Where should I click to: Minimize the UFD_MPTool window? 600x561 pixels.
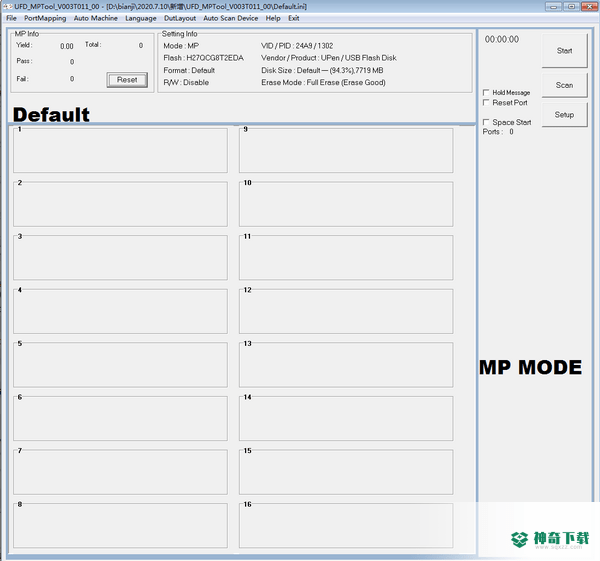553,6
